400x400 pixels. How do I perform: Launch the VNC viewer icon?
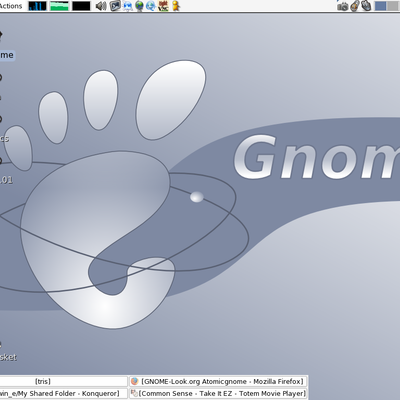click(163, 6)
